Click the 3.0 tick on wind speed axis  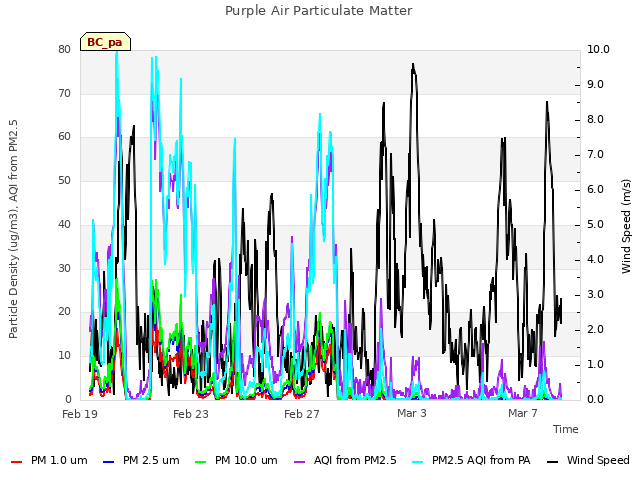(595, 295)
